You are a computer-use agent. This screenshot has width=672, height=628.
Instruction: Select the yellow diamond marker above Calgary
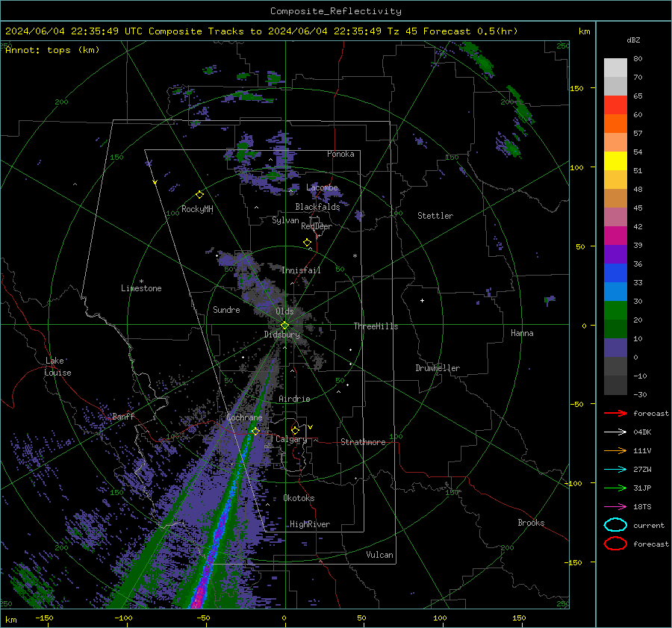[295, 430]
